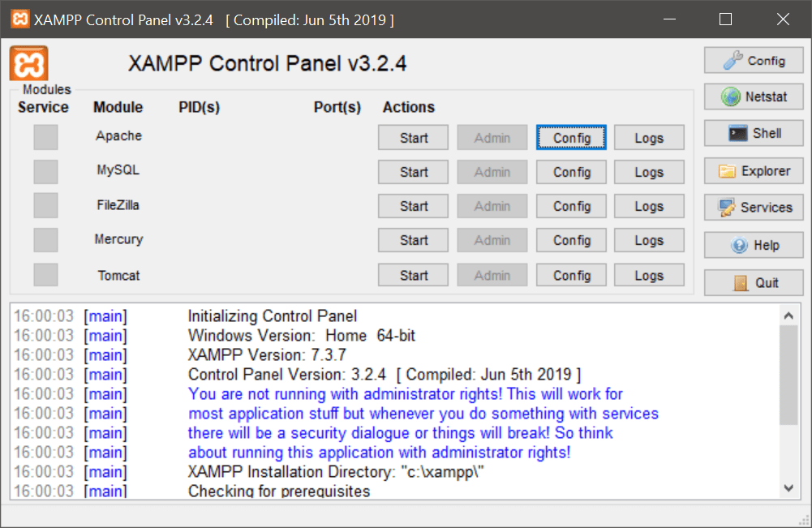Image resolution: width=812 pixels, height=528 pixels.
Task: Click the title bar XAMPP icon
Action: pos(20,19)
